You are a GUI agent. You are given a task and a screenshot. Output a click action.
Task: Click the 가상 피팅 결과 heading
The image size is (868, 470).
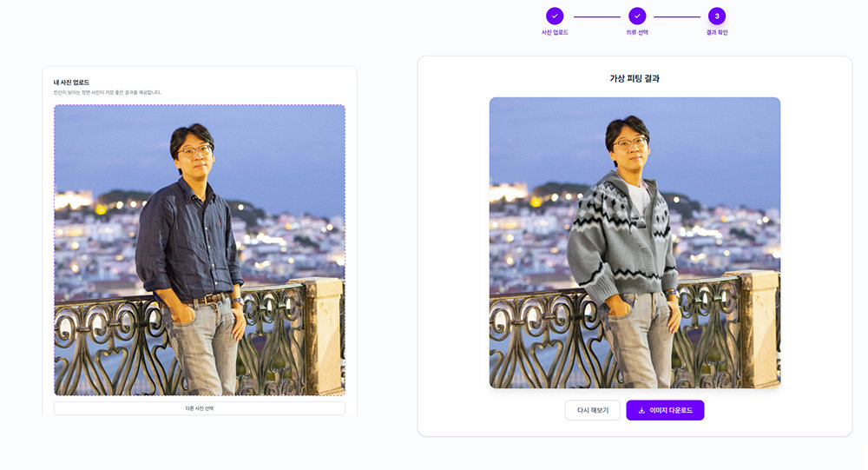tap(635, 78)
